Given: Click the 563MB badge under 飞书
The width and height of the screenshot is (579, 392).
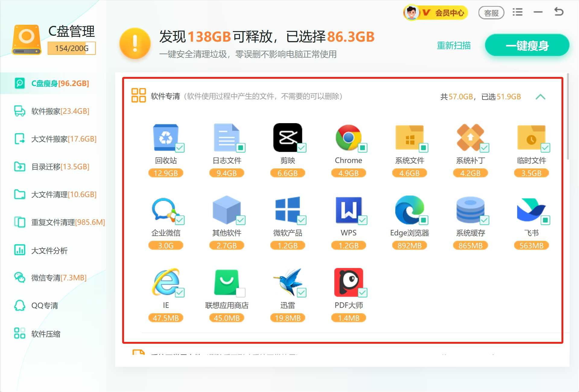Looking at the screenshot, I should pos(531,245).
